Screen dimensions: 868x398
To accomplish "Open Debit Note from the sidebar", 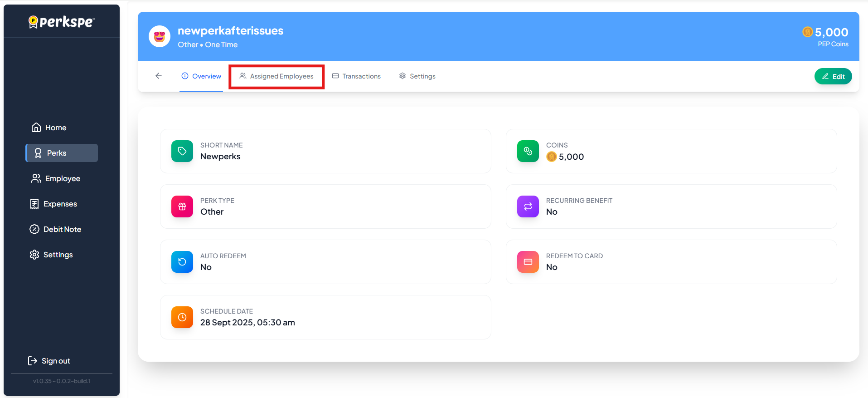I will [x=55, y=229].
